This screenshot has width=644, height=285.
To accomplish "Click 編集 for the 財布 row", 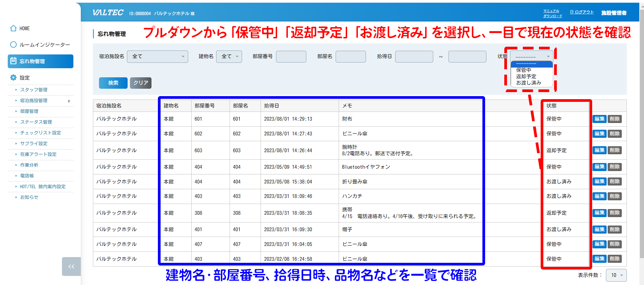I will (599, 119).
